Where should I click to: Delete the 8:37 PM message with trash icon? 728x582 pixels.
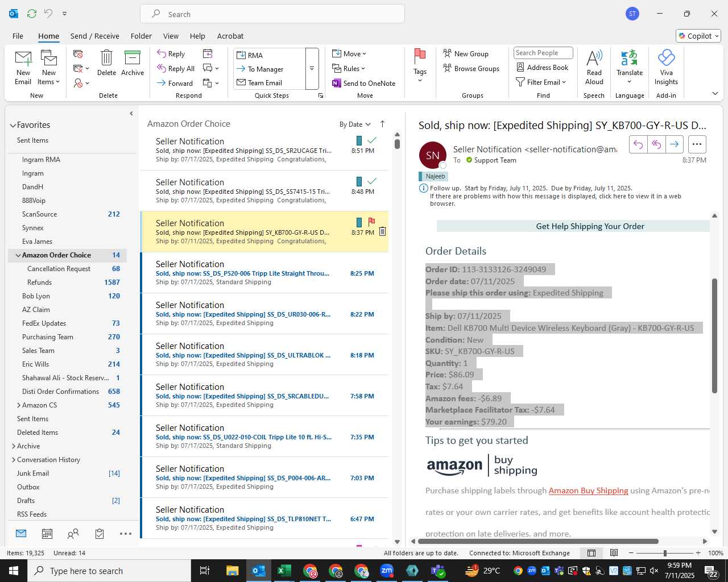point(382,232)
